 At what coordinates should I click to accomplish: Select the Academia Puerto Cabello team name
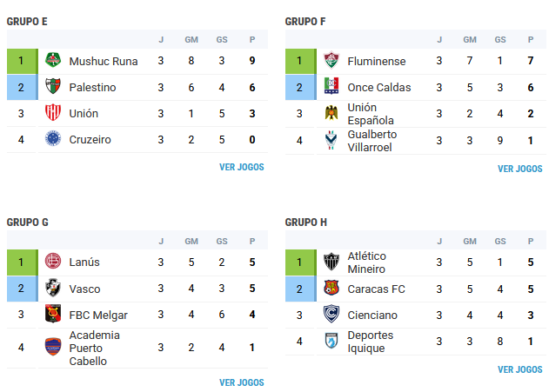coord(95,348)
